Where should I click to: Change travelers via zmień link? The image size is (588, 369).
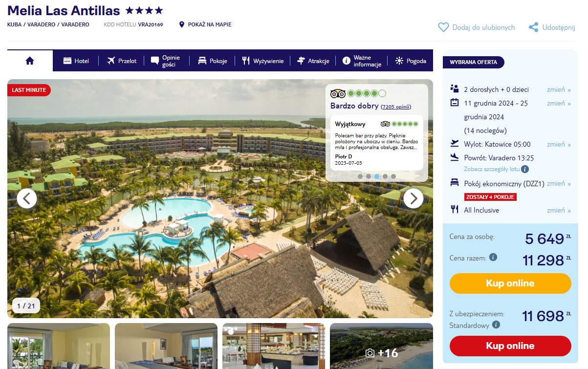pyautogui.click(x=559, y=89)
